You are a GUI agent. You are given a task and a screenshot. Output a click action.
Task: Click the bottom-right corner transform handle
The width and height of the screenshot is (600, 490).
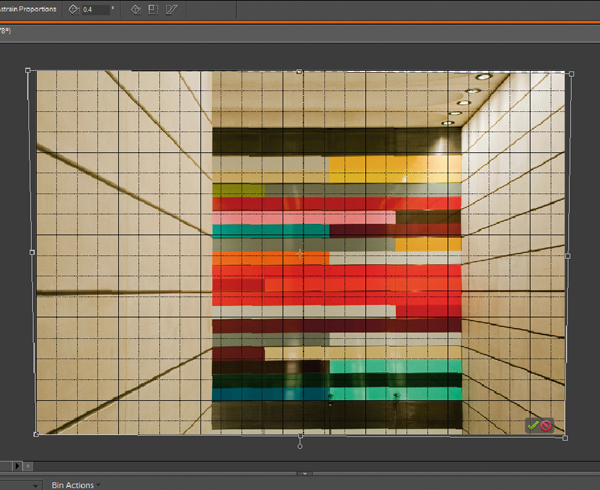coord(565,437)
